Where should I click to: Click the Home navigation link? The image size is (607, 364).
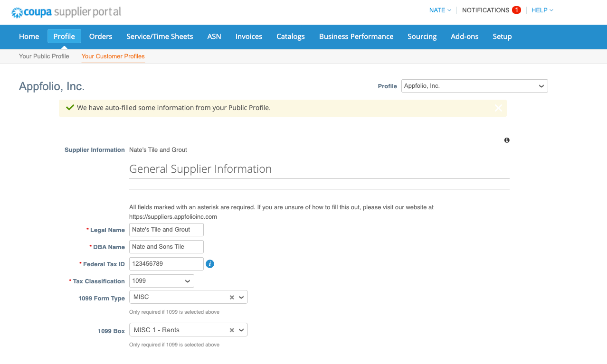[x=28, y=37]
